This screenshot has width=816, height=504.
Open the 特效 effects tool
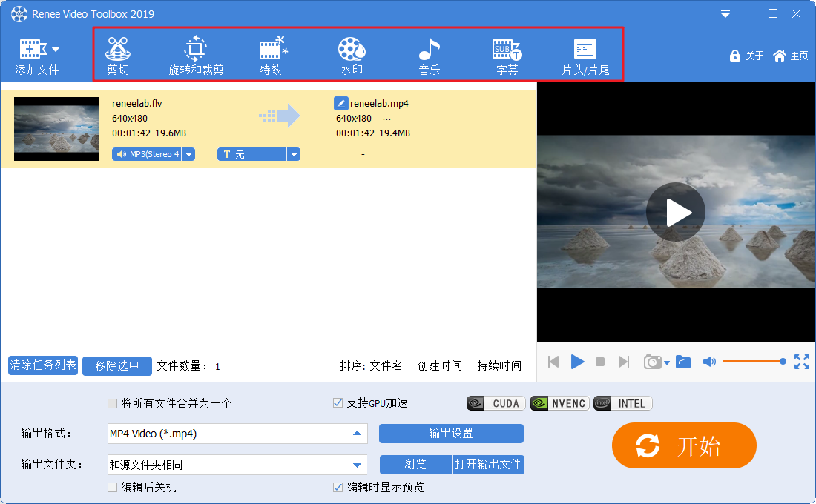coord(272,56)
